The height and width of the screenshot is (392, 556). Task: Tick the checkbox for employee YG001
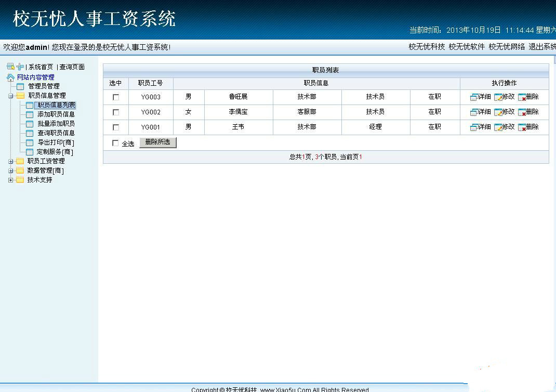click(x=115, y=127)
